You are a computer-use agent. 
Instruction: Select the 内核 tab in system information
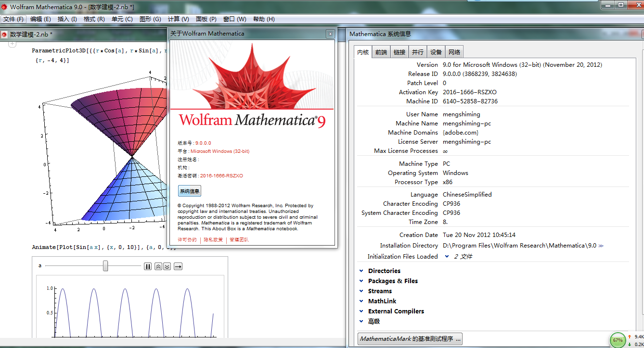(363, 52)
